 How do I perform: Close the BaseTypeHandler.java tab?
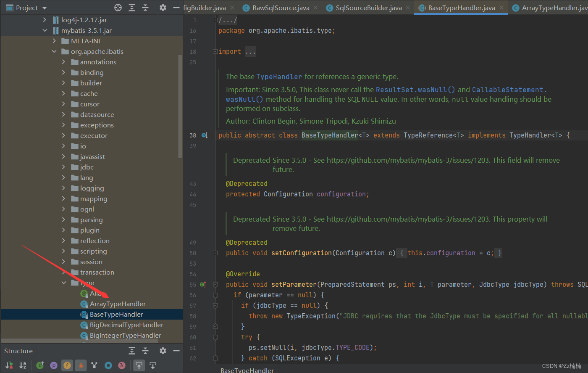[501, 8]
